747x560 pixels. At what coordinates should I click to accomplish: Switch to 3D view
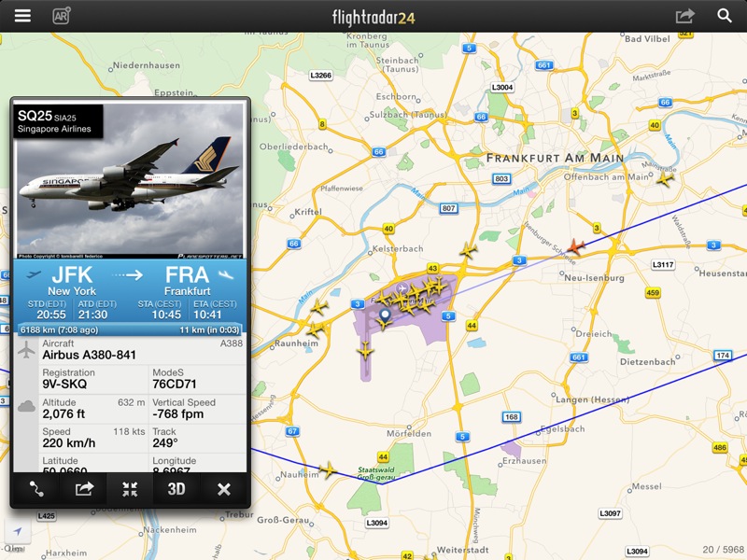click(176, 489)
